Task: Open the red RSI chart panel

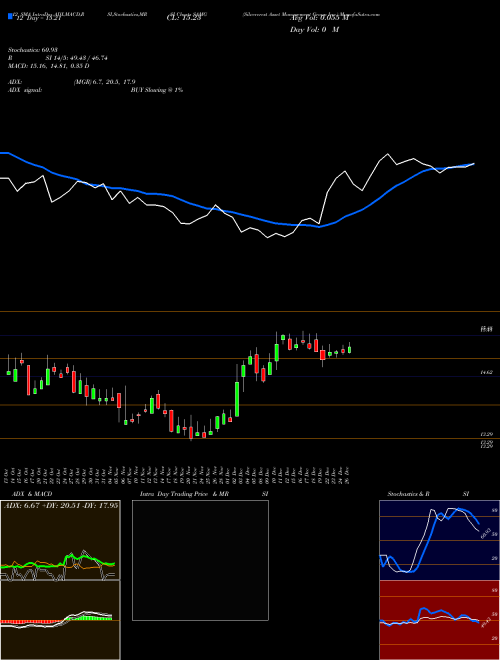Action: coord(439,620)
